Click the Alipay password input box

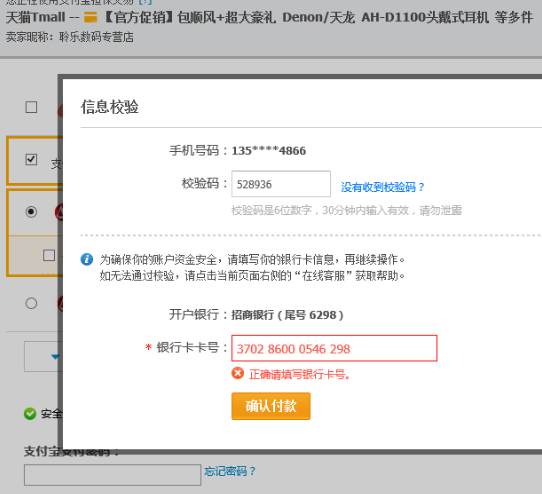(112, 475)
